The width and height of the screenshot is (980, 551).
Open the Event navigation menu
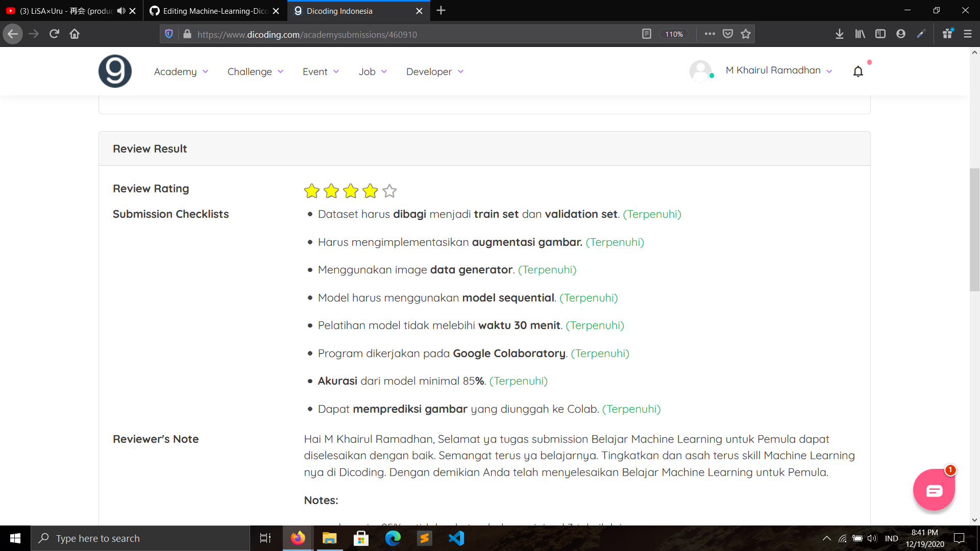click(321, 72)
